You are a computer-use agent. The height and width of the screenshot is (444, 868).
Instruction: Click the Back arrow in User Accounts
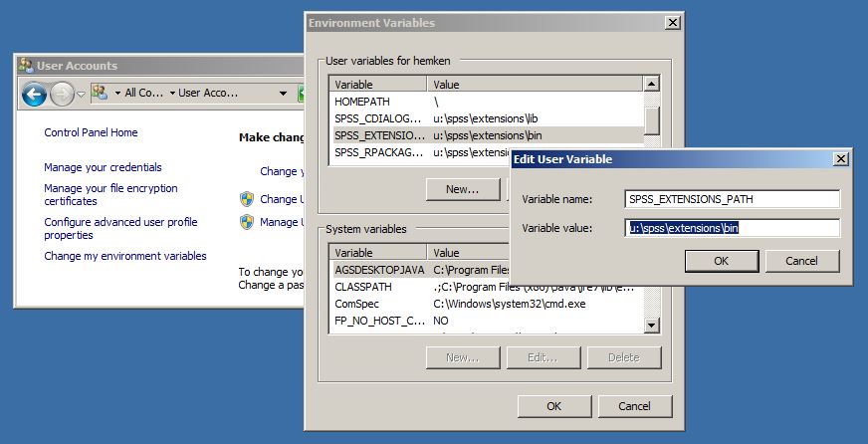(34, 95)
